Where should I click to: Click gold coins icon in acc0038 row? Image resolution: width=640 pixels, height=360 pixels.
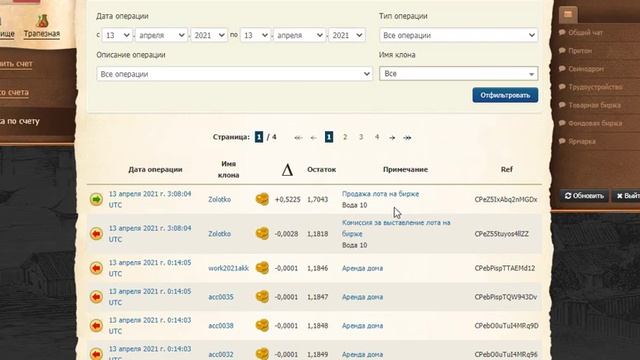(x=262, y=325)
